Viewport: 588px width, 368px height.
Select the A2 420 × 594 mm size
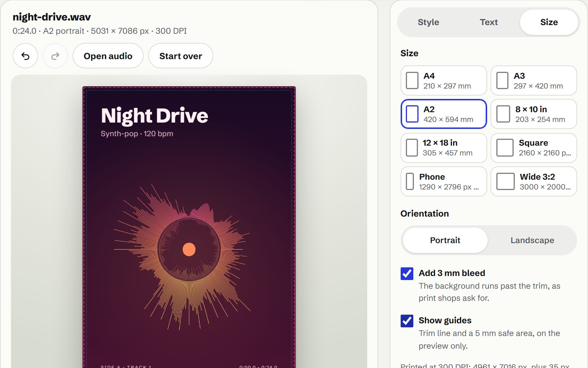[x=444, y=114]
